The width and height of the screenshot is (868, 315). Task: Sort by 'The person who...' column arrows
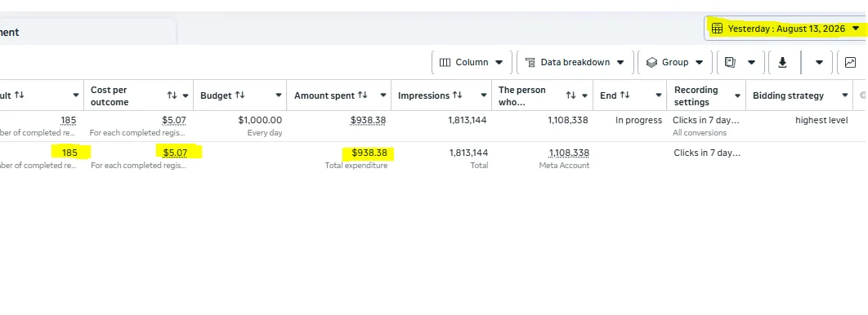click(570, 95)
